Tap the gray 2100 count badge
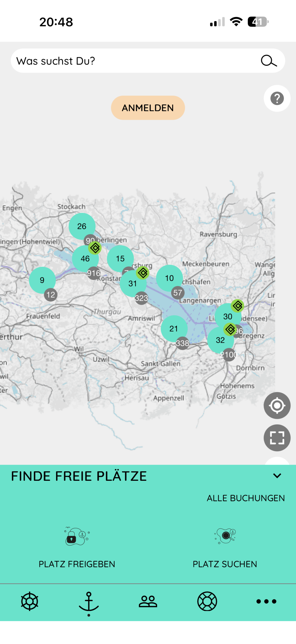Viewport: 296px width, 644px height. (229, 355)
